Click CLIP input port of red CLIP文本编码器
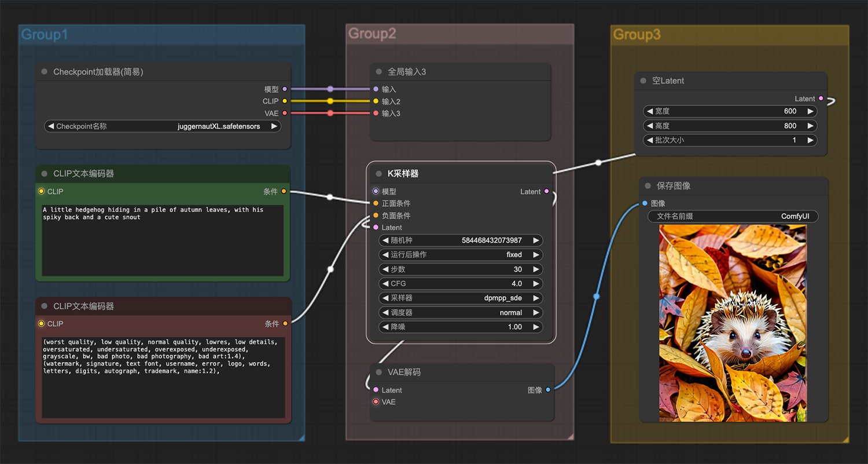Image resolution: width=868 pixels, height=464 pixels. [41, 324]
